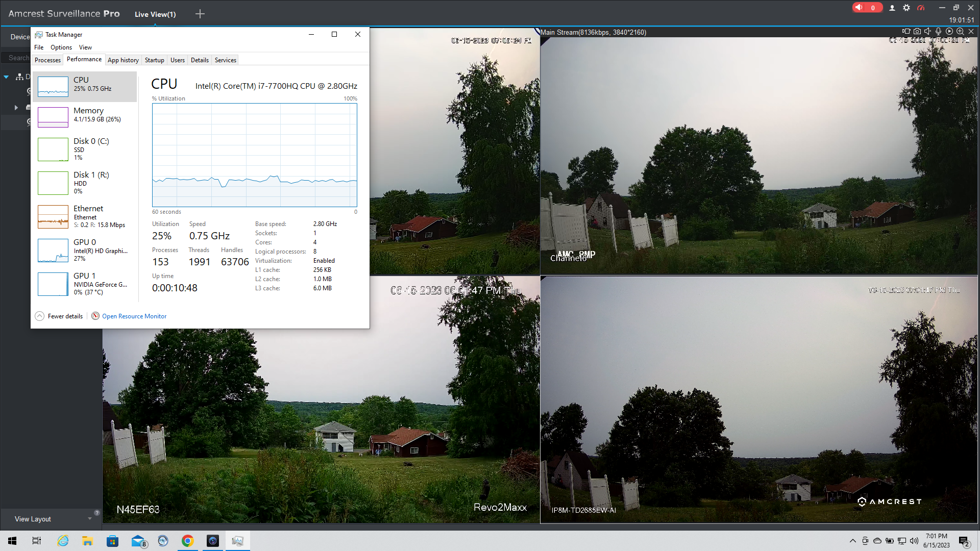
Task: Expand the View Layout dropdown
Action: pos(90,519)
